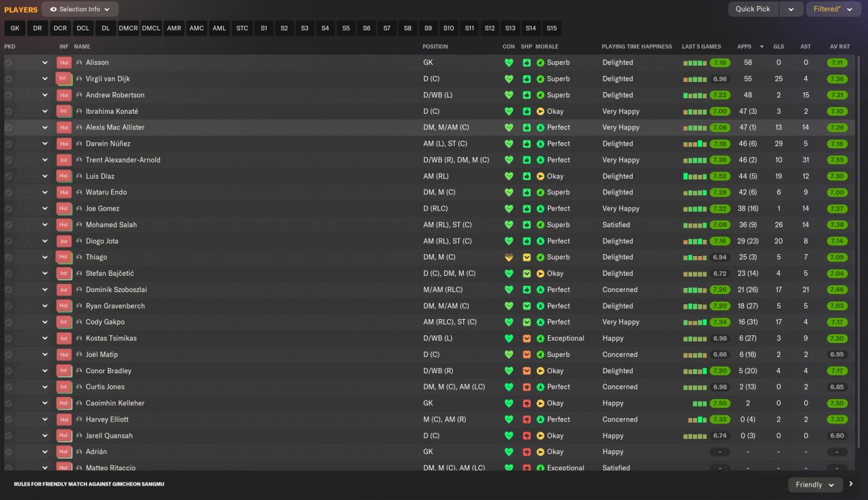This screenshot has width=868, height=500.
Task: Open the Selection Info view dropdown
Action: click(x=80, y=9)
